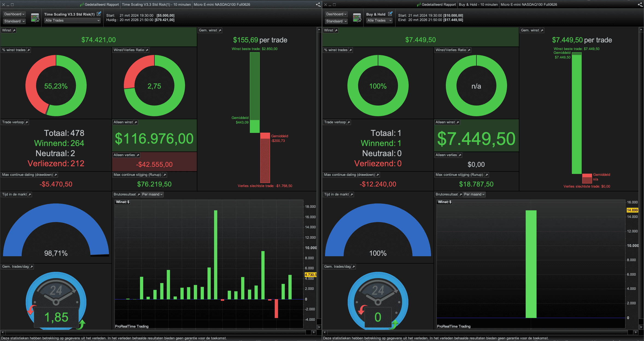Click wrench icon of right Gem. trades/dag widget
The height and width of the screenshot is (341, 644).
tap(354, 267)
